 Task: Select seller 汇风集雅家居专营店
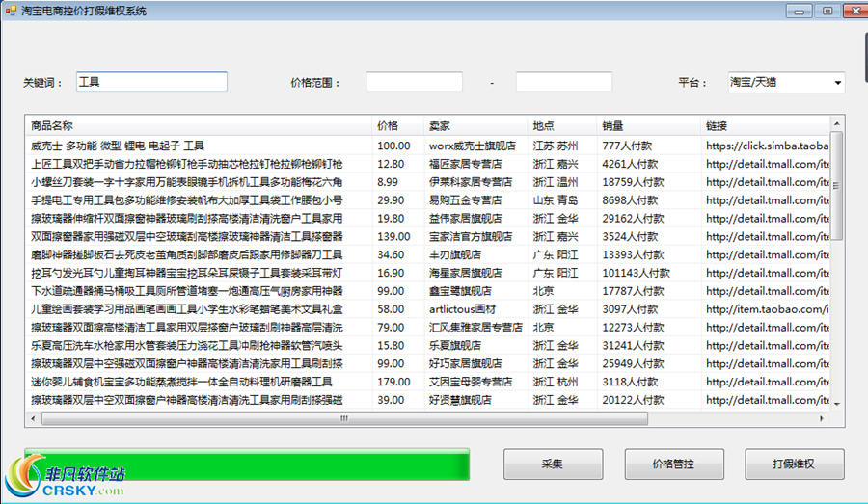pos(475,328)
